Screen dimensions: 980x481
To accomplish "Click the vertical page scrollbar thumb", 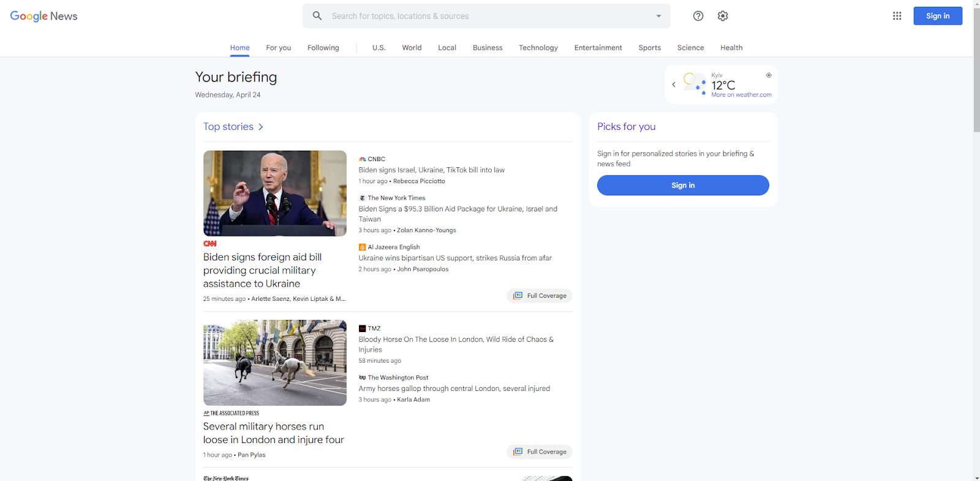I will (976, 70).
